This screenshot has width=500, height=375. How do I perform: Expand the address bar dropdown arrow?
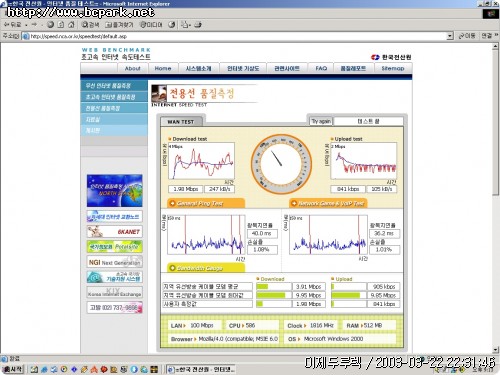tap(450, 36)
